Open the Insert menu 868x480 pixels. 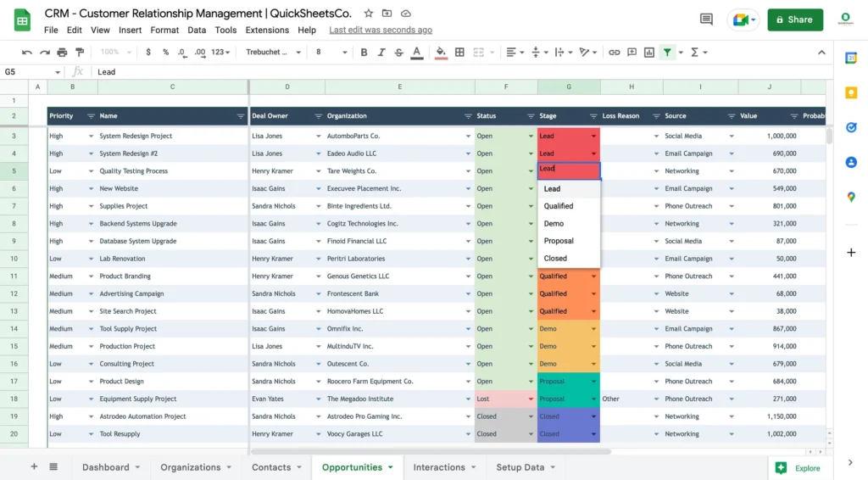coord(130,30)
